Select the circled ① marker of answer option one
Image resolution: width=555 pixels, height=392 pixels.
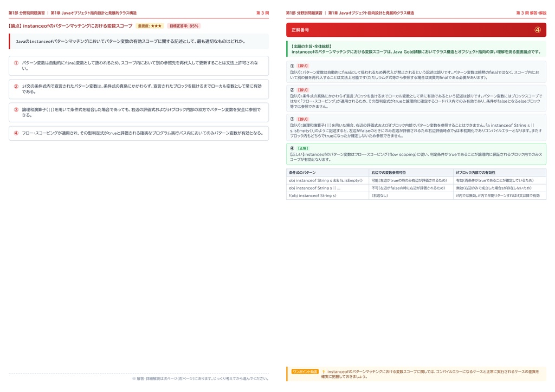[16, 63]
